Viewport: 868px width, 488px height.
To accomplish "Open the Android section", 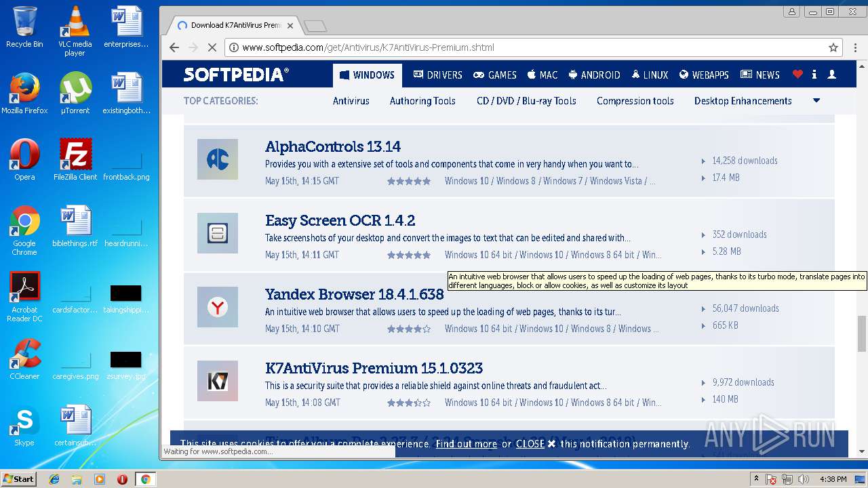I will [x=595, y=75].
